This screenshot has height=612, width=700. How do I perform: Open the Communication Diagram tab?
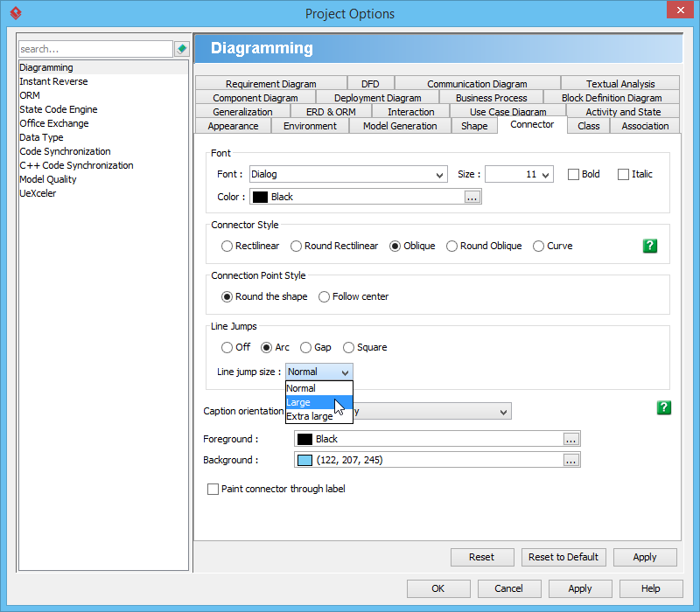click(x=477, y=84)
